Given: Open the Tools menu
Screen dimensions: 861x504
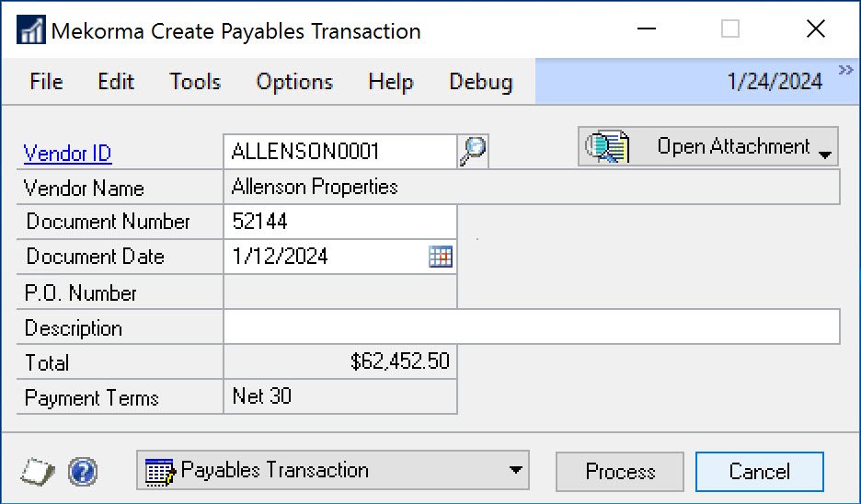Looking at the screenshot, I should click(195, 82).
